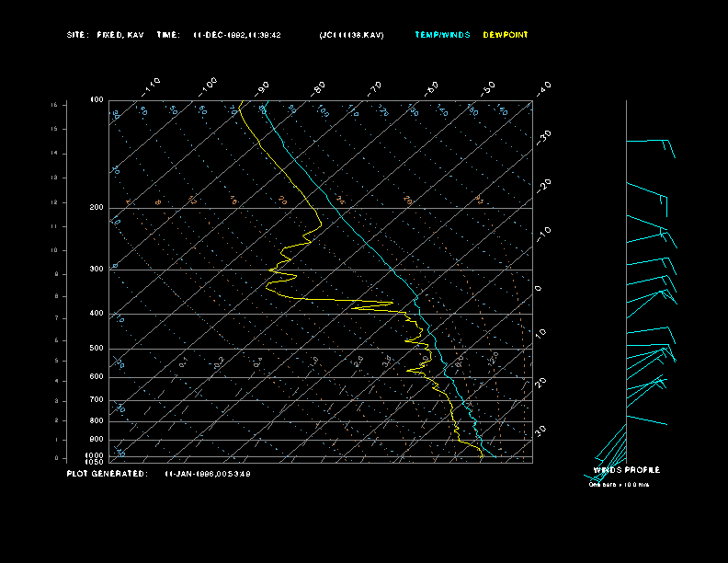Click the wind barb scale legend text

pos(619,484)
